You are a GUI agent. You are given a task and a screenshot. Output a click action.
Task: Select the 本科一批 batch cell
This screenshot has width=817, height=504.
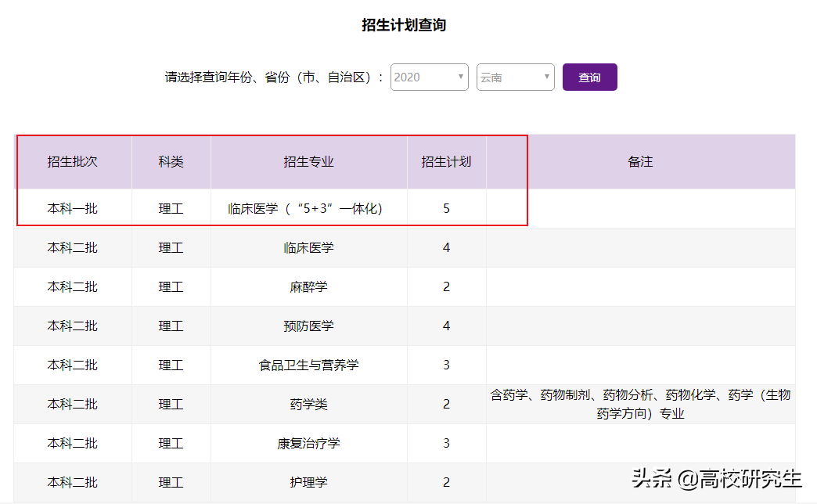[x=72, y=208]
